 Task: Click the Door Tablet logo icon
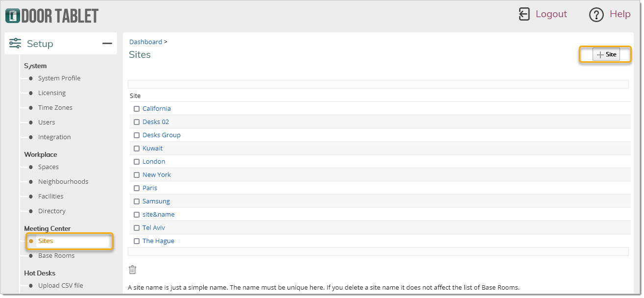click(x=12, y=15)
